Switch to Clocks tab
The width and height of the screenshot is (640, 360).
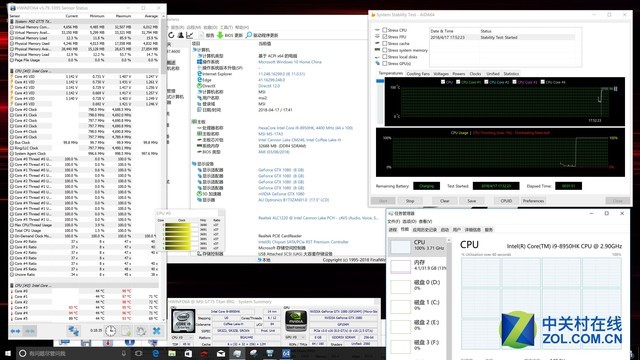(x=475, y=74)
